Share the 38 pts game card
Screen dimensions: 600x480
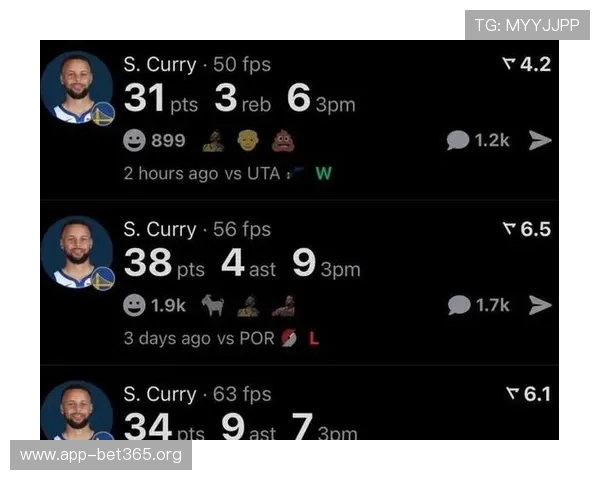tap(540, 305)
